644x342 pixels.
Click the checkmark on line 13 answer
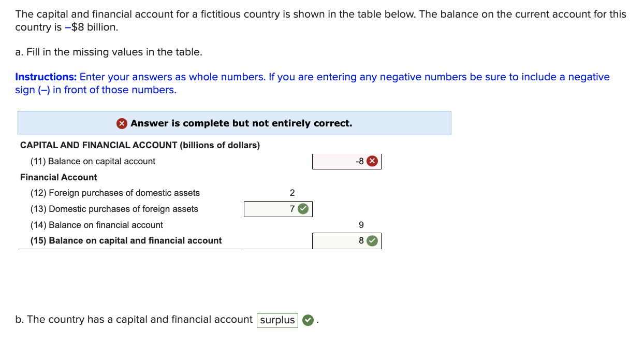(x=303, y=208)
